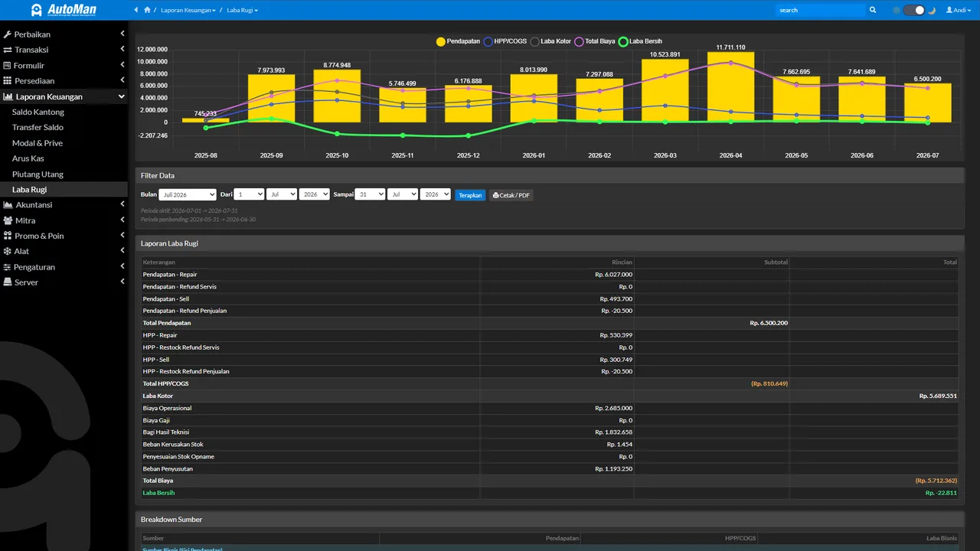Toggle HPP/COGS series in chart legend
The width and height of the screenshot is (980, 551).
click(505, 41)
